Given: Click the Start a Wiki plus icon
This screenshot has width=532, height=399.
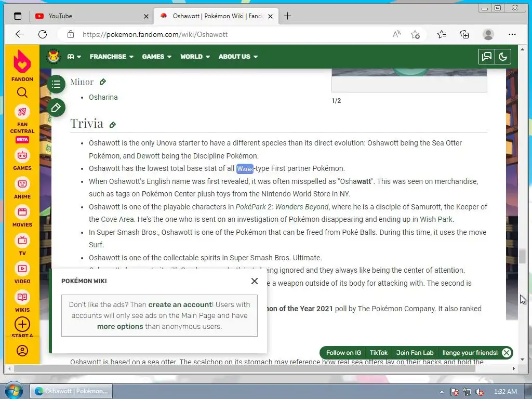Looking at the screenshot, I should (22, 325).
